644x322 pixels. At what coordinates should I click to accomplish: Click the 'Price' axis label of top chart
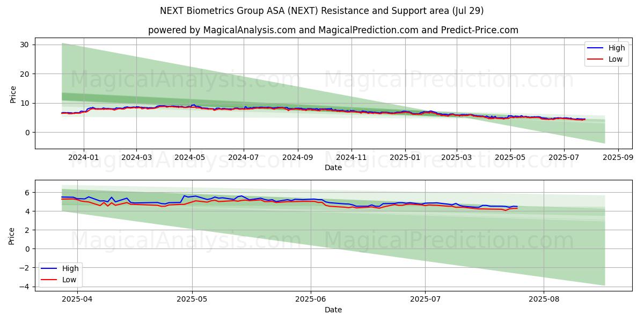coord(13,93)
